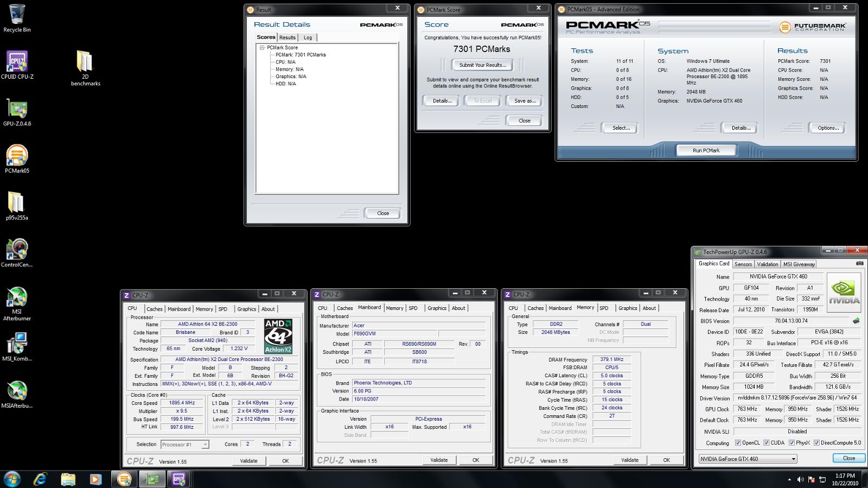Click the Run PCMark button
This screenshot has height=488, width=868.
coord(706,150)
